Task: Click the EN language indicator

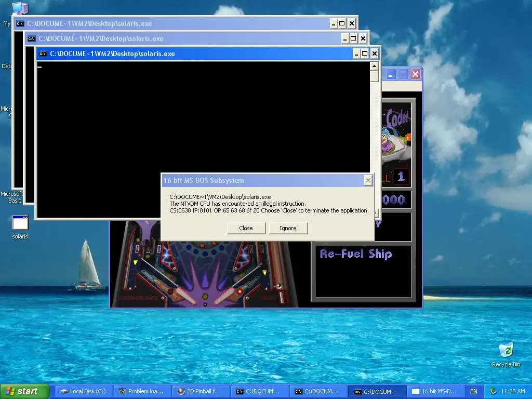Action: 474,391
